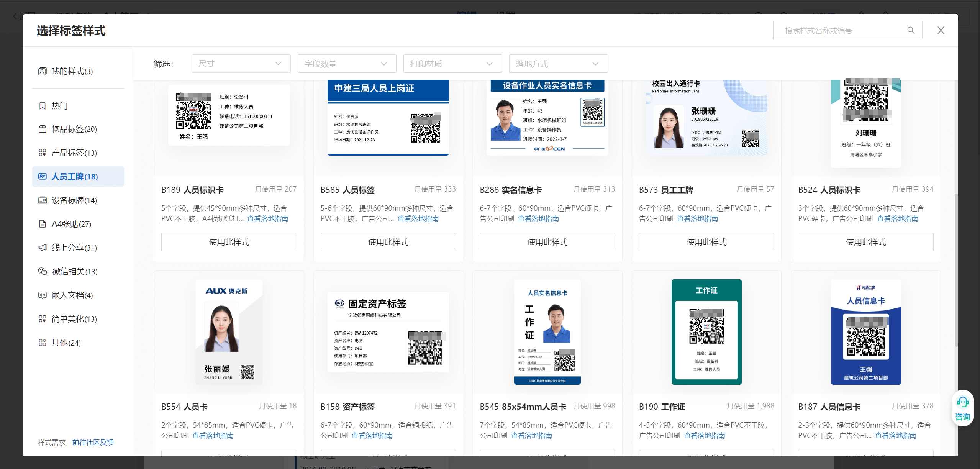The image size is (980, 469).
Task: Click the 产品标签 grid icon
Action: point(42,153)
